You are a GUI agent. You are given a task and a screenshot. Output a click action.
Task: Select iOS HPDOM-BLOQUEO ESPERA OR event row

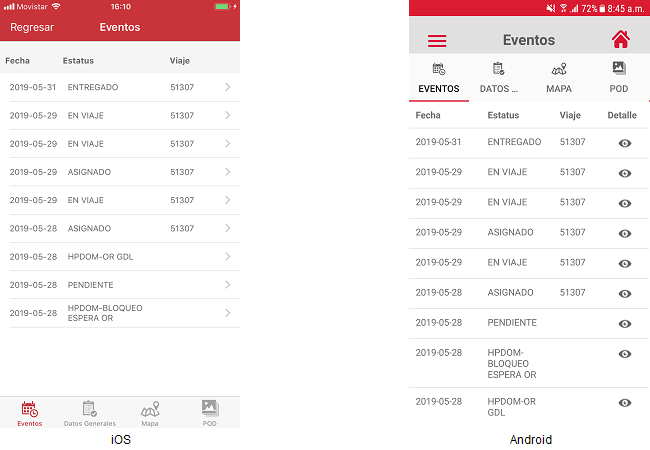(x=120, y=313)
